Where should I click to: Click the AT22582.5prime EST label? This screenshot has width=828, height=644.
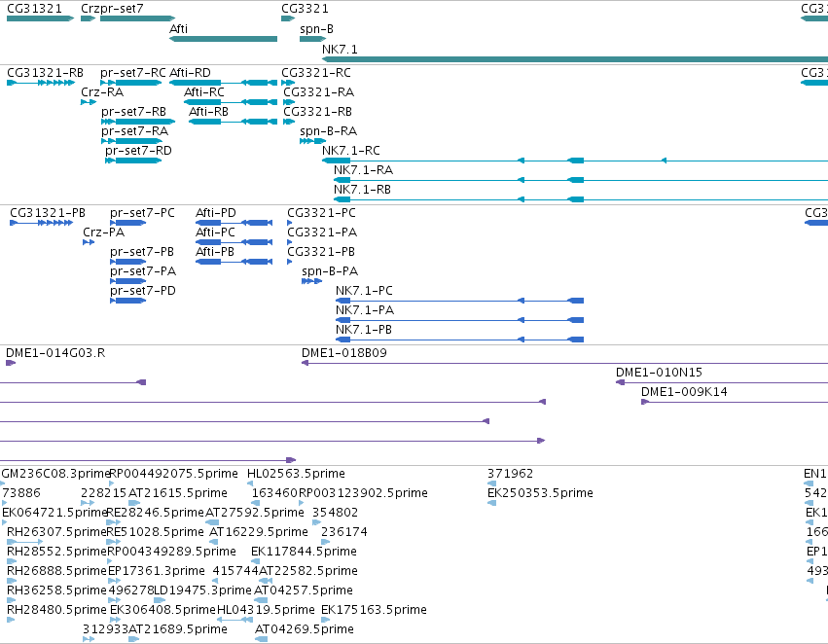[308, 571]
